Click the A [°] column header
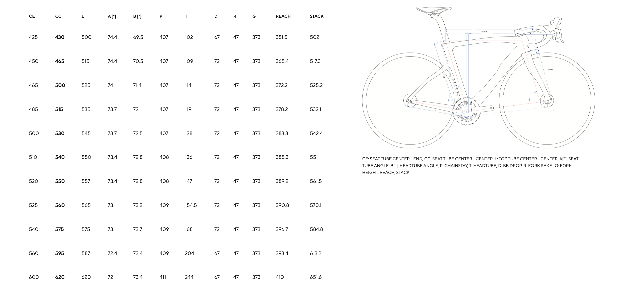Viewport: 644px width, 289px height. coord(112,16)
